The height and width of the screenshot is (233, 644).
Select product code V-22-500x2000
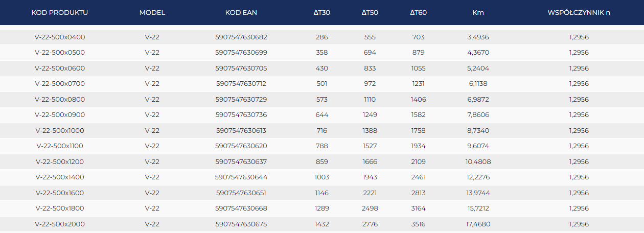[x=60, y=224]
